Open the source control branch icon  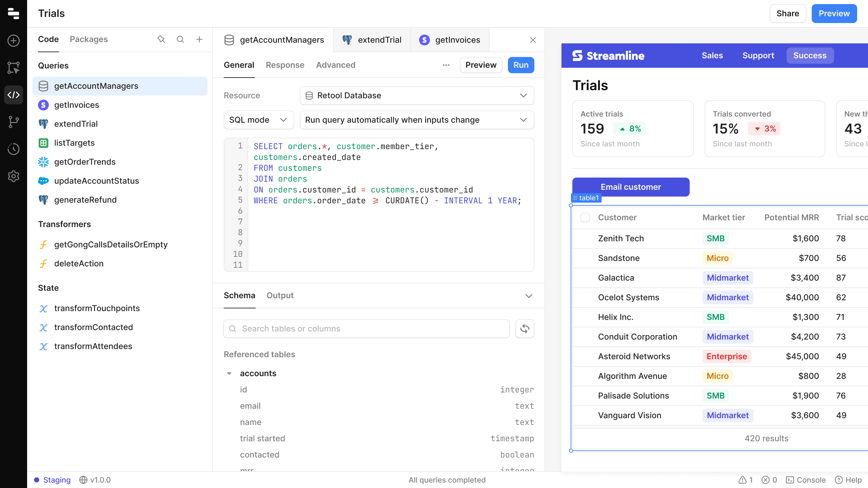(x=14, y=122)
